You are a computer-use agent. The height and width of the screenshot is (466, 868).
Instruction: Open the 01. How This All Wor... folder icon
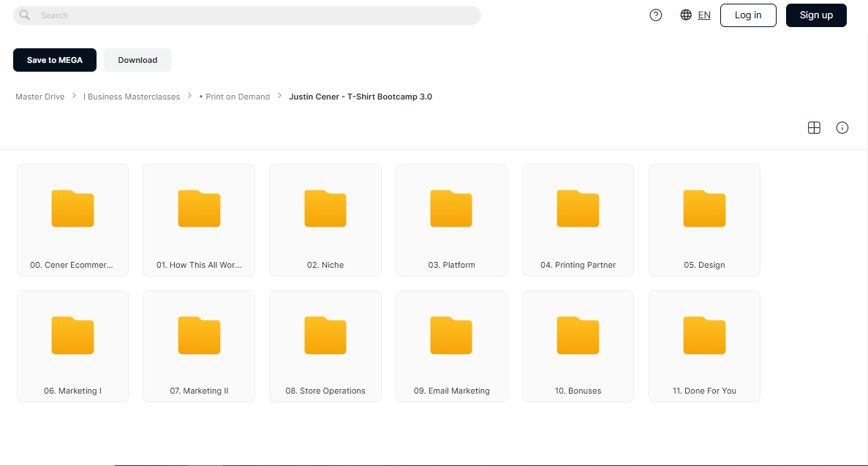pos(200,208)
